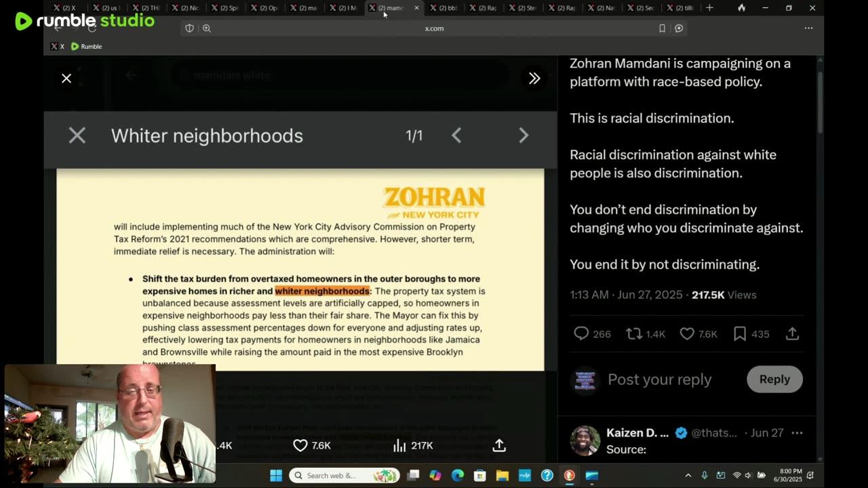Click the Kaizen D. display name
Image resolution: width=868 pixels, height=488 pixels.
click(637, 433)
